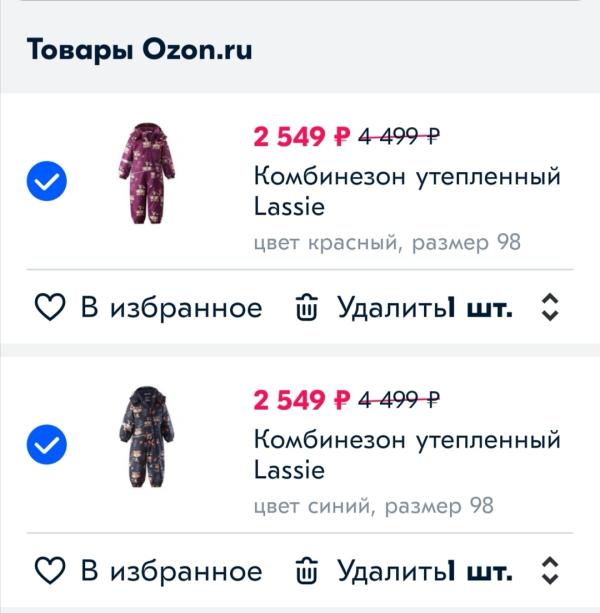Image resolution: width=600 pixels, height=613 pixels.
Task: Click the trash bin icon for the red jumpsuit
Action: pos(306,308)
